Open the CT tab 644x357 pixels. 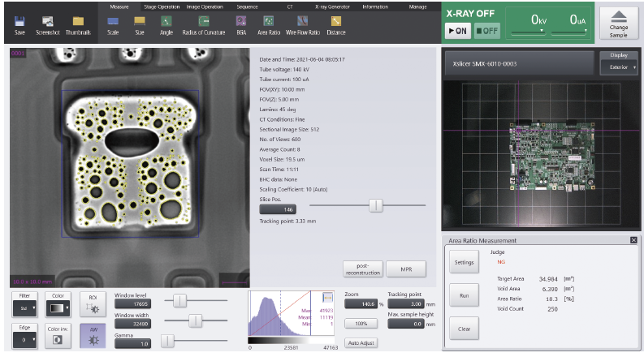tap(290, 7)
